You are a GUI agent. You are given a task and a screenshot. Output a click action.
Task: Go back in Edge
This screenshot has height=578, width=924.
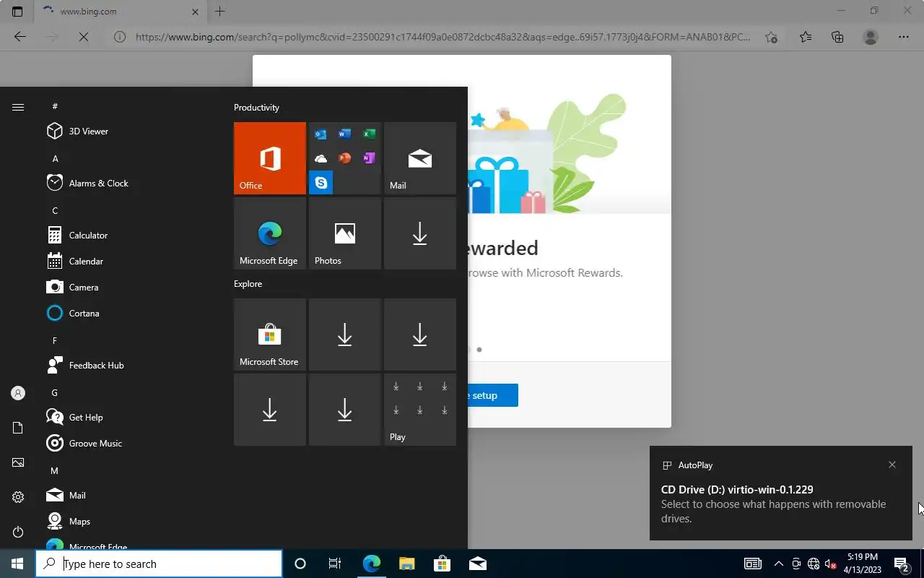pyautogui.click(x=20, y=37)
